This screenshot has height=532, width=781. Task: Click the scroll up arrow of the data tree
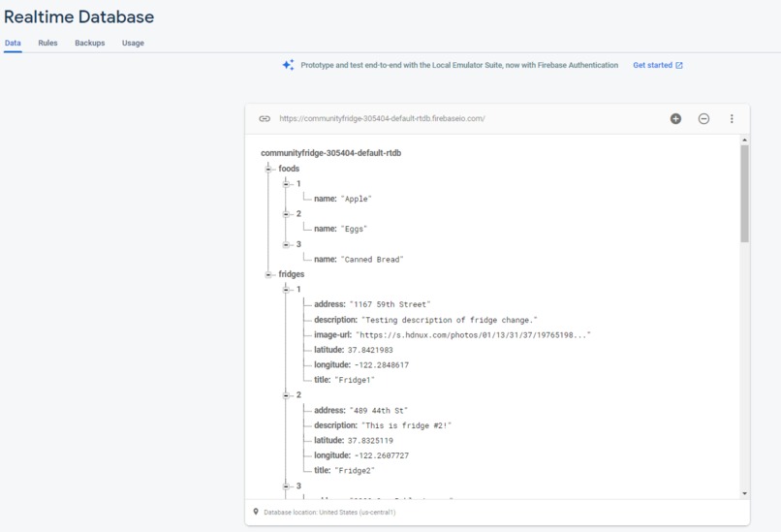(744, 140)
